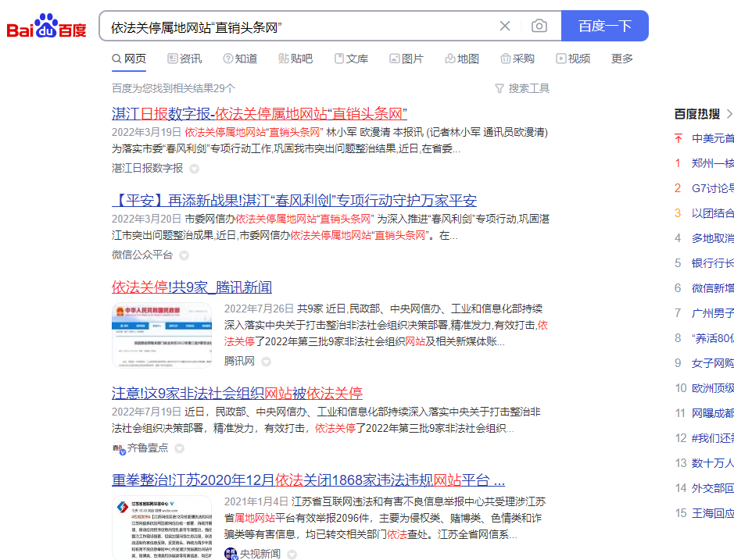Click the funnel icon beside 搜索工具
This screenshot has width=734, height=560.
click(499, 88)
